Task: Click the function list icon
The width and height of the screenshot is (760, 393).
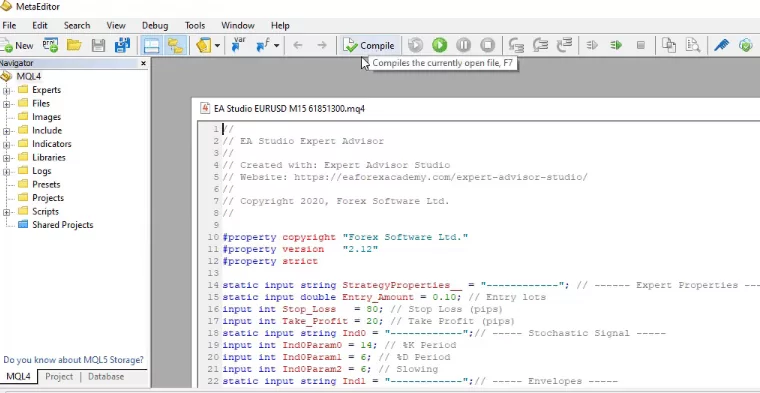Action: [x=263, y=46]
